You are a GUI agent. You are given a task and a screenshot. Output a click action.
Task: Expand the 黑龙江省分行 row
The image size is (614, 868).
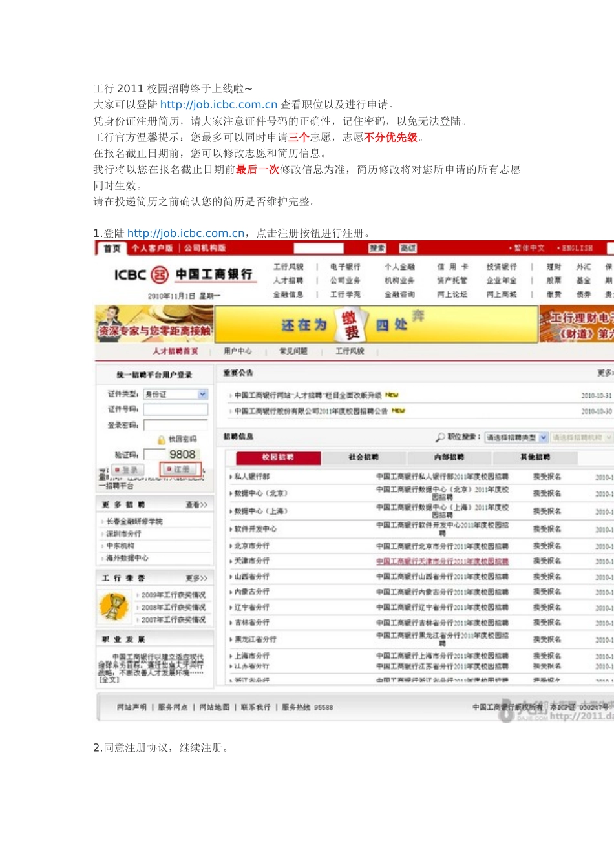253,639
